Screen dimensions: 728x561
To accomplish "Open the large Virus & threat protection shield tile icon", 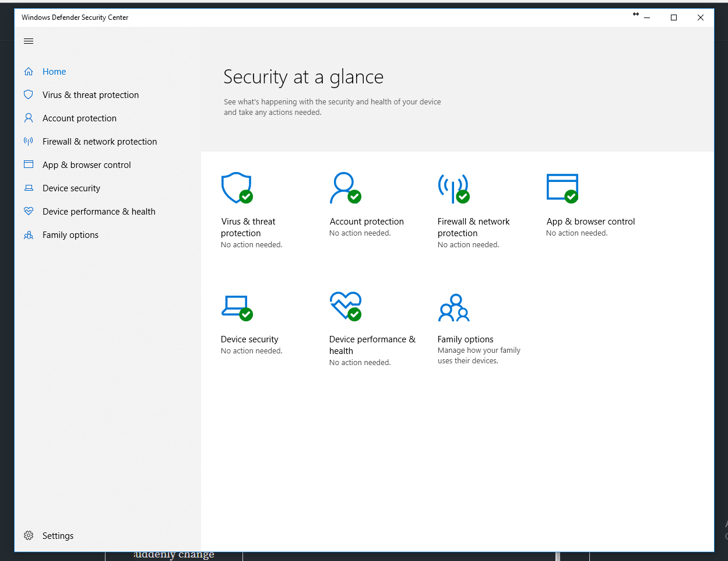I will click(x=237, y=188).
